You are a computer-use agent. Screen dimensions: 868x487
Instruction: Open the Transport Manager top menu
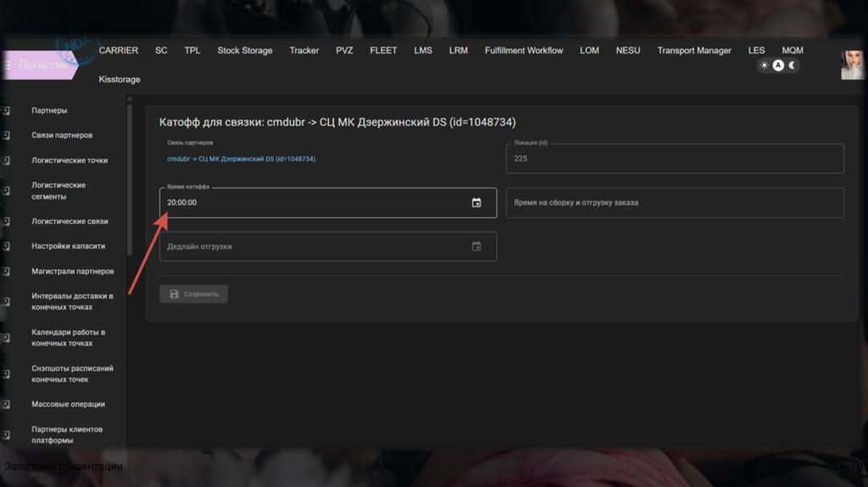pos(693,51)
